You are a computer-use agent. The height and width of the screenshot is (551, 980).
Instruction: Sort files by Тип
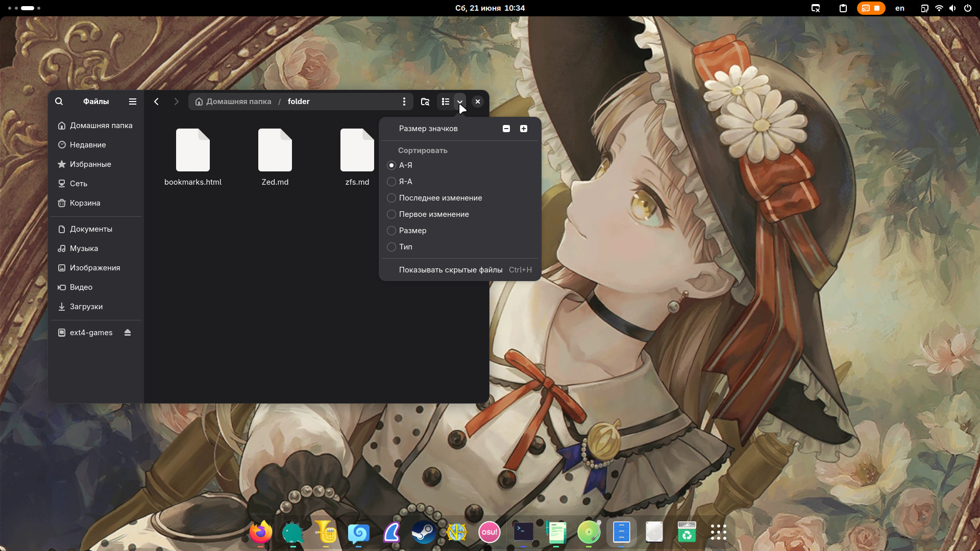[x=460, y=247]
